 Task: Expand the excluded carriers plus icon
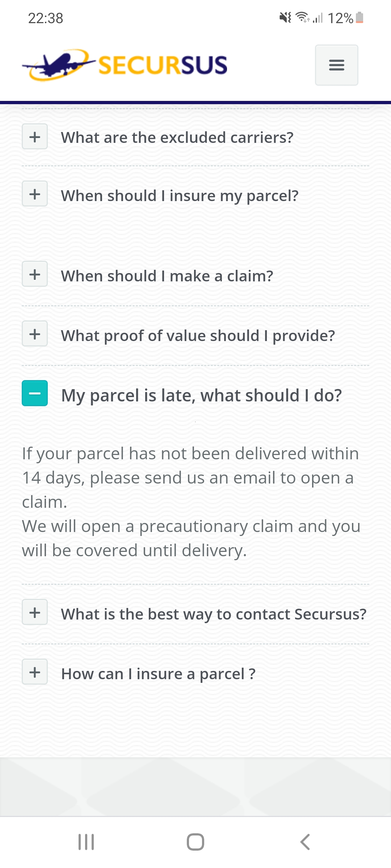(35, 137)
